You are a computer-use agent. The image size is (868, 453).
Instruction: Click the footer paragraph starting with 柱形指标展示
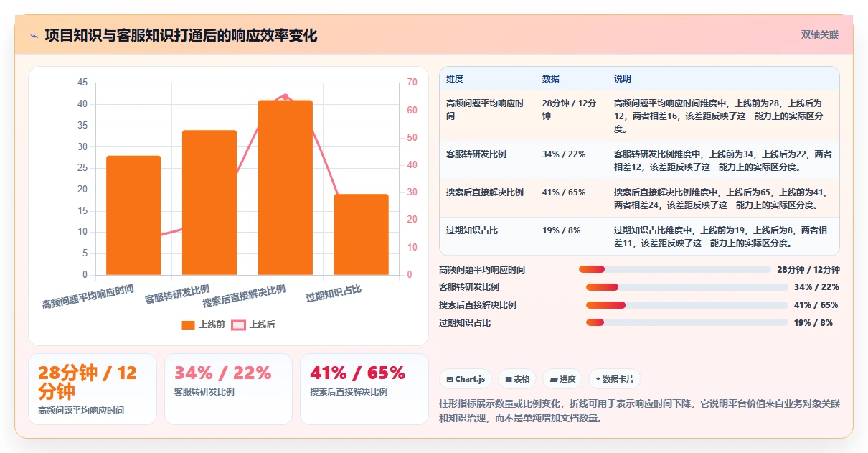[x=639, y=411]
